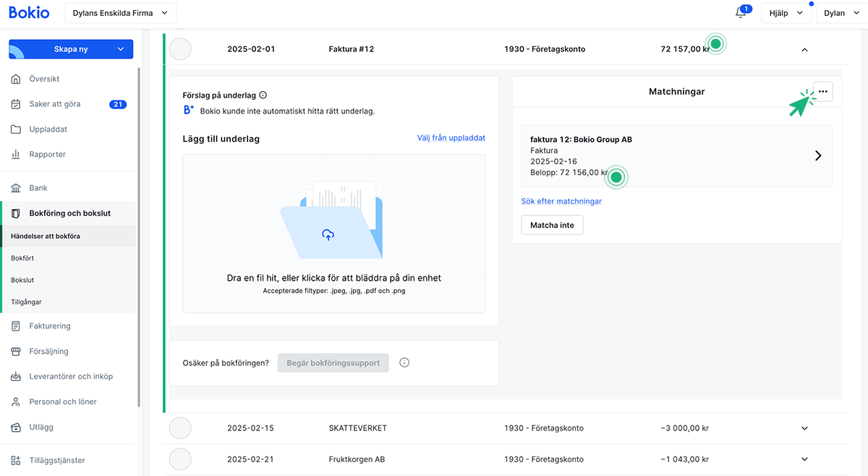
Task: Expand the SKATTEVERKET transaction row
Action: pos(804,428)
